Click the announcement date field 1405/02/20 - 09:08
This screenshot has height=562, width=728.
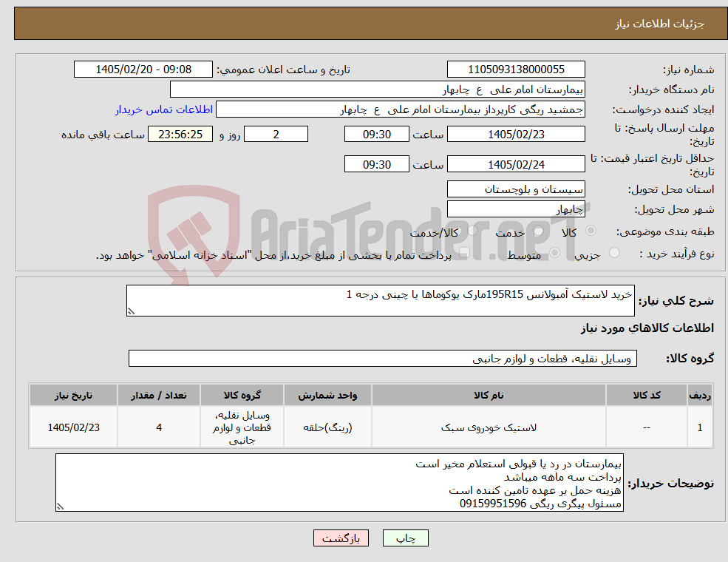[x=143, y=70]
